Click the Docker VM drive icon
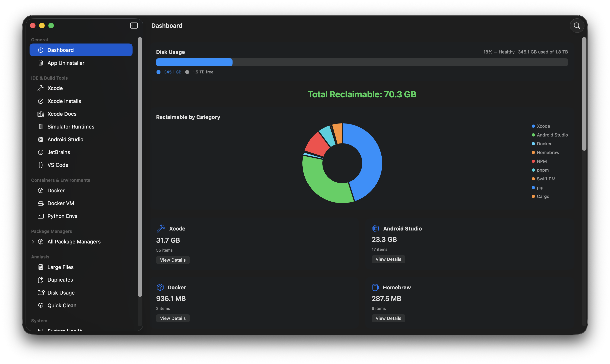This screenshot has width=610, height=364. point(41,203)
